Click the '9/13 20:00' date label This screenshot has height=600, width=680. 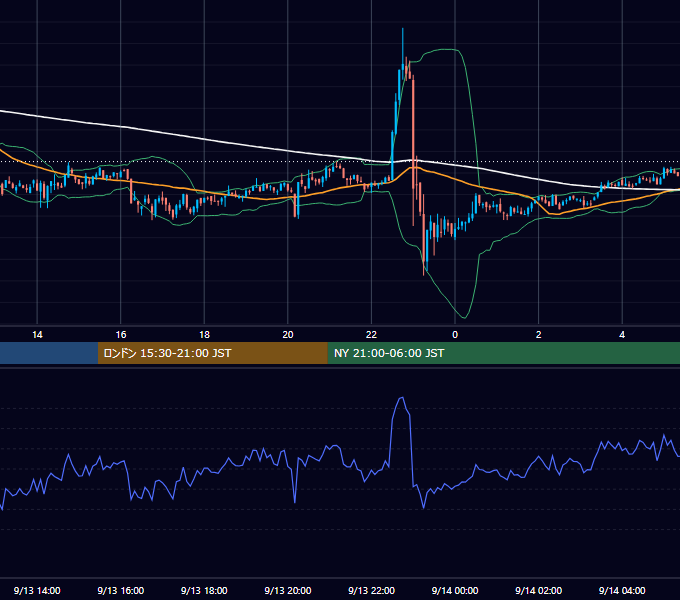point(288,590)
